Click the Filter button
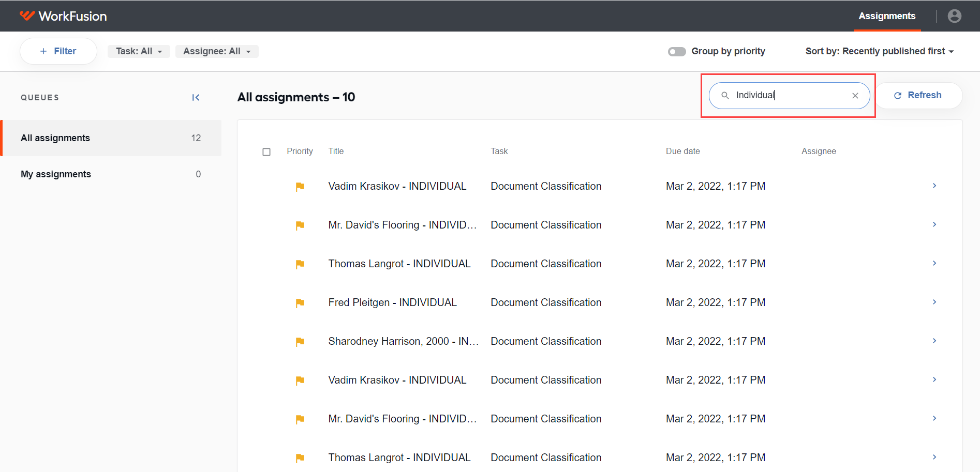 click(58, 51)
